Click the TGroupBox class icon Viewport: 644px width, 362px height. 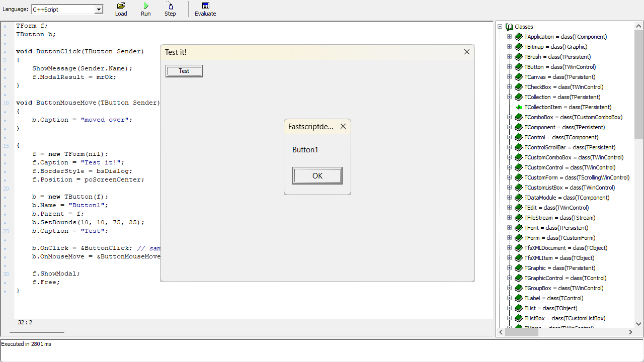[519, 288]
